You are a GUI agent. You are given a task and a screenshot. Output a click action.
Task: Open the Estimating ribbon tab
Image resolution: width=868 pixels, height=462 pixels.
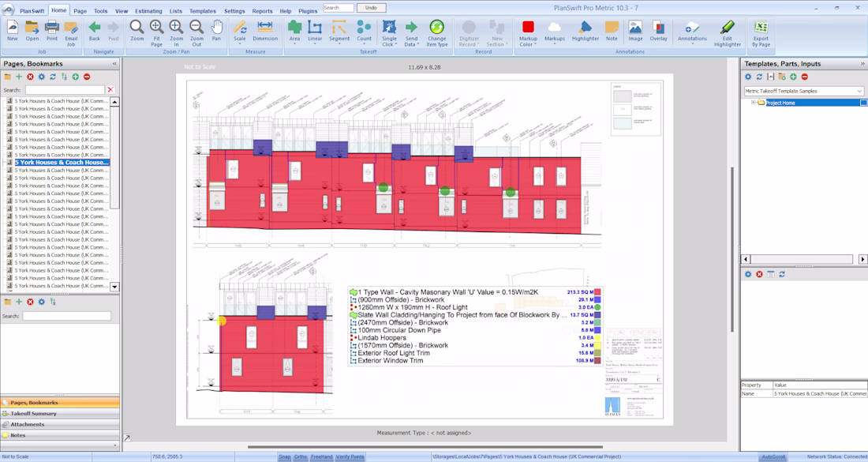point(148,11)
